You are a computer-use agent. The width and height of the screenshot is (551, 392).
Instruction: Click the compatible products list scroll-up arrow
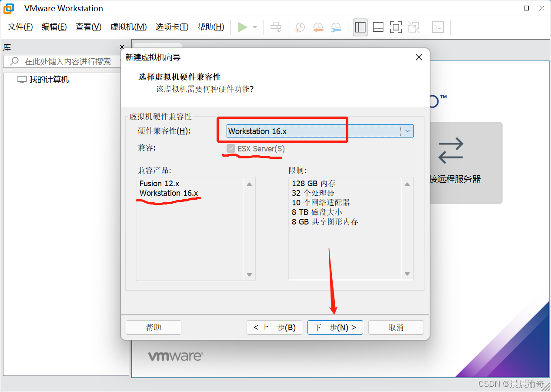pos(249,184)
